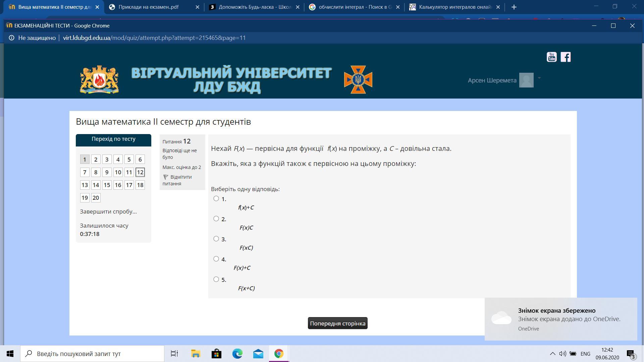Select answer 3 F(xC)
Image resolution: width=644 pixels, height=362 pixels.
216,239
